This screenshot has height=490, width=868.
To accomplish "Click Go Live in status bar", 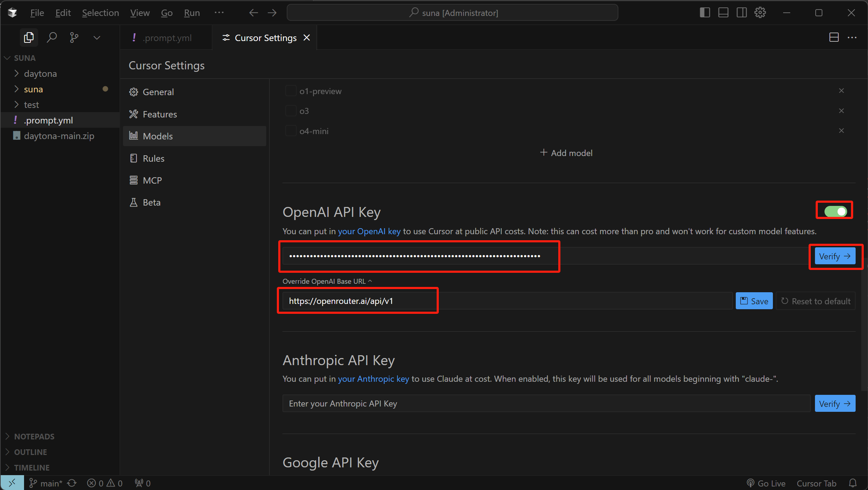I will 766,483.
